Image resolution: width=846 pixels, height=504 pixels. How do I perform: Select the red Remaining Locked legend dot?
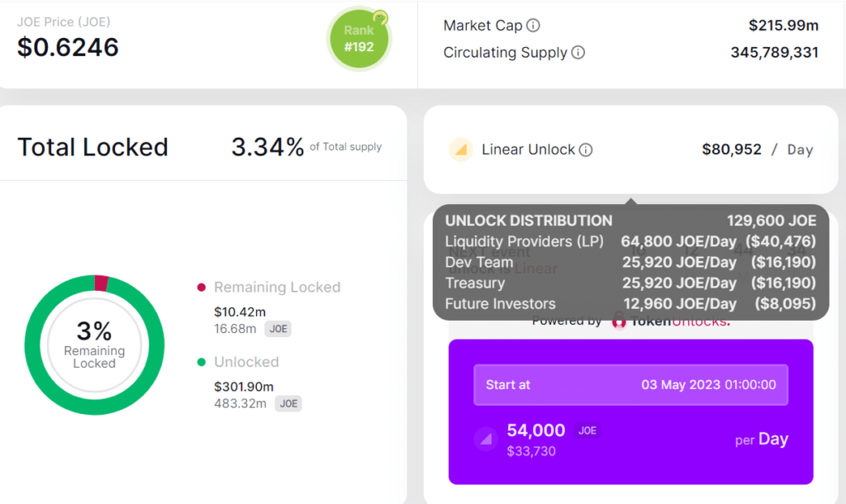[x=202, y=288]
